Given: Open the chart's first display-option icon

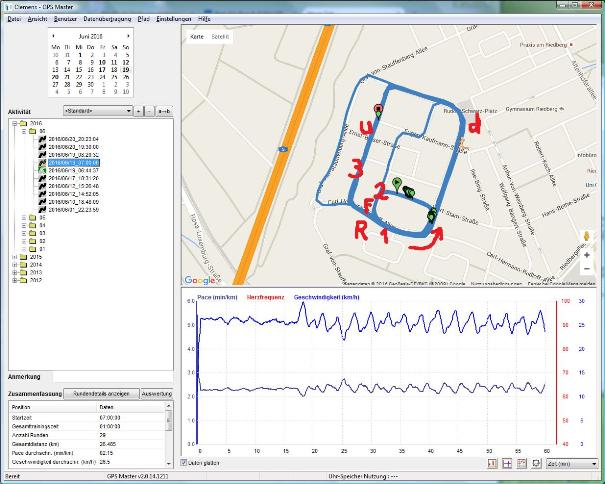Looking at the screenshot, I should coord(492,464).
